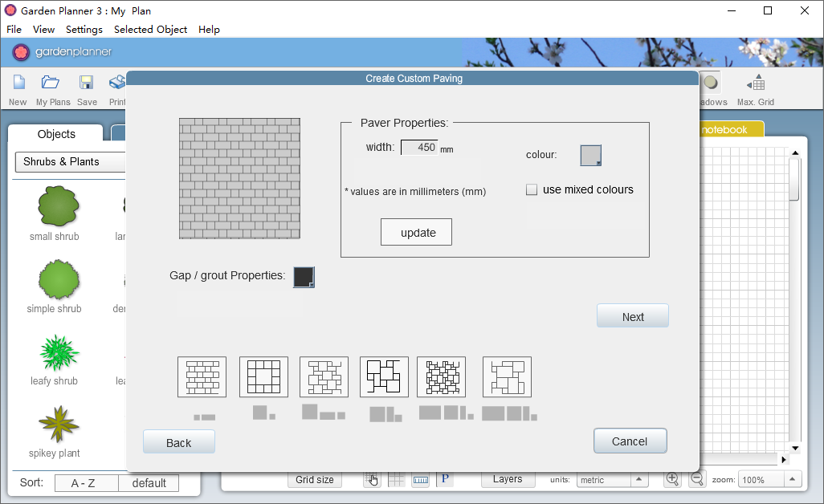Click the Next button

(x=633, y=316)
